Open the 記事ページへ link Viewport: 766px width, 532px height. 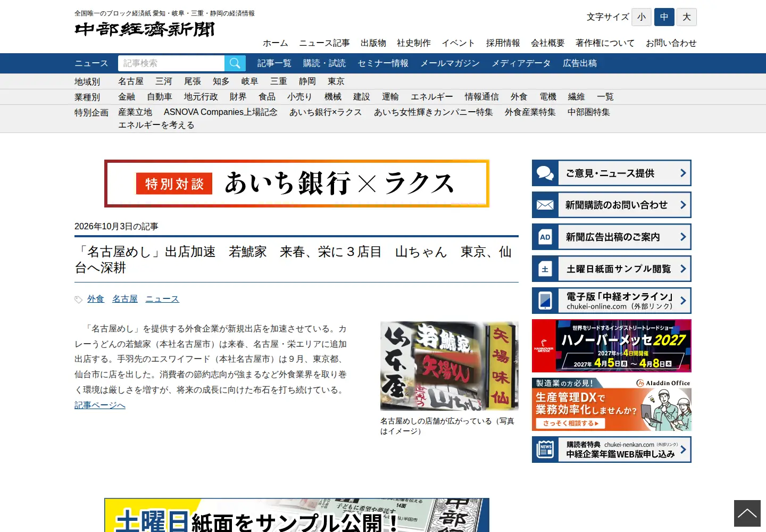click(100, 405)
